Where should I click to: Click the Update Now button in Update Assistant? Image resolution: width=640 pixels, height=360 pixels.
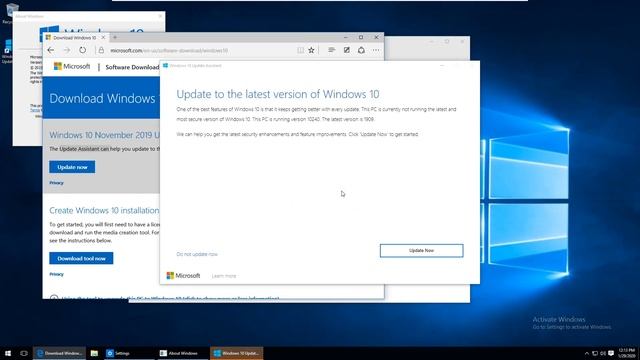point(421,251)
